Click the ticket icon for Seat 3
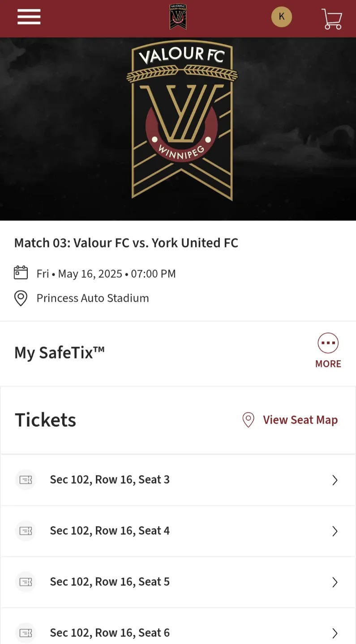356x644 pixels. tap(26, 480)
